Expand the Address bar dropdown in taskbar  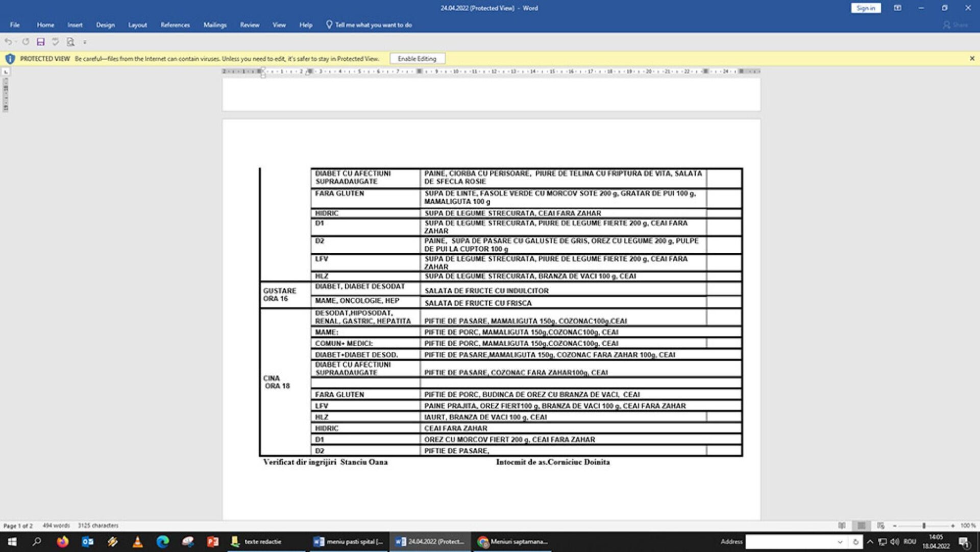tap(840, 542)
